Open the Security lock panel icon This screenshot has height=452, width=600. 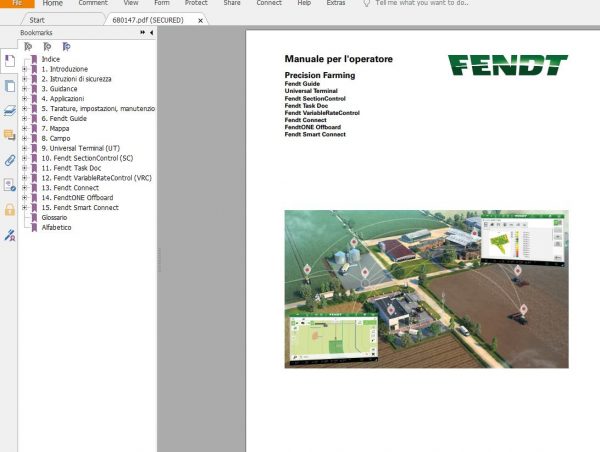click(10, 210)
